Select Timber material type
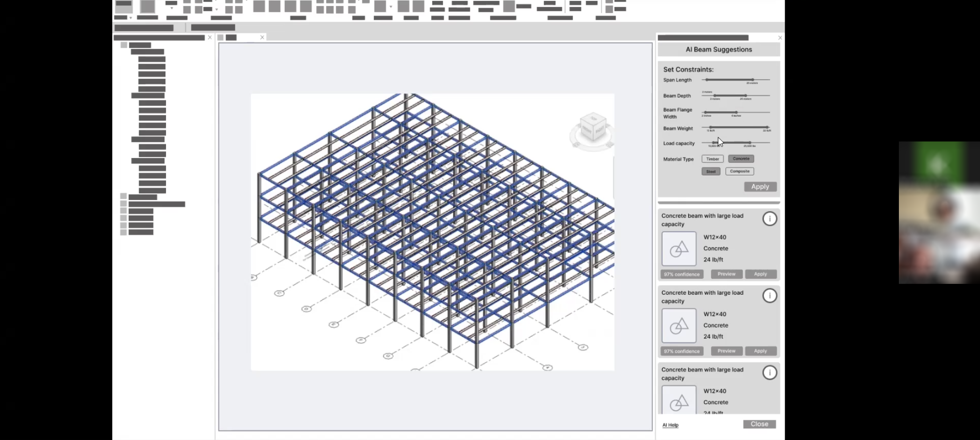 coord(712,159)
